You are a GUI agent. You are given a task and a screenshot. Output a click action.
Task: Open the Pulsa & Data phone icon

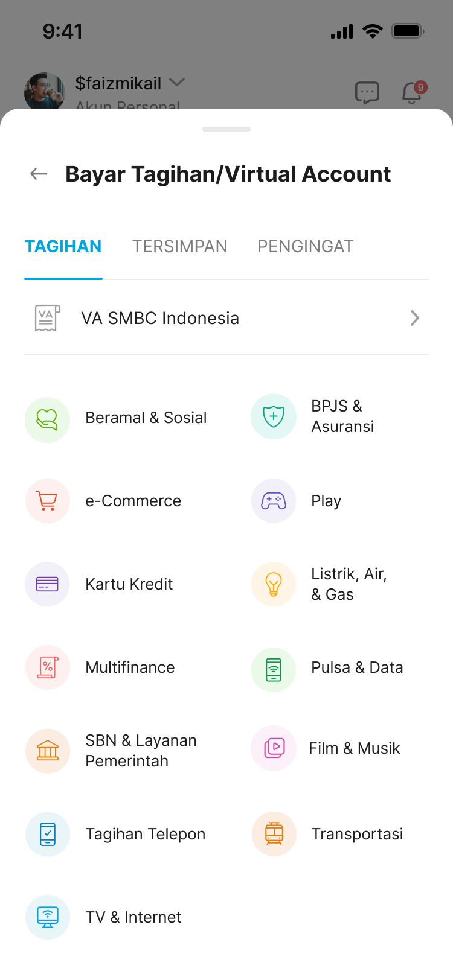click(274, 669)
